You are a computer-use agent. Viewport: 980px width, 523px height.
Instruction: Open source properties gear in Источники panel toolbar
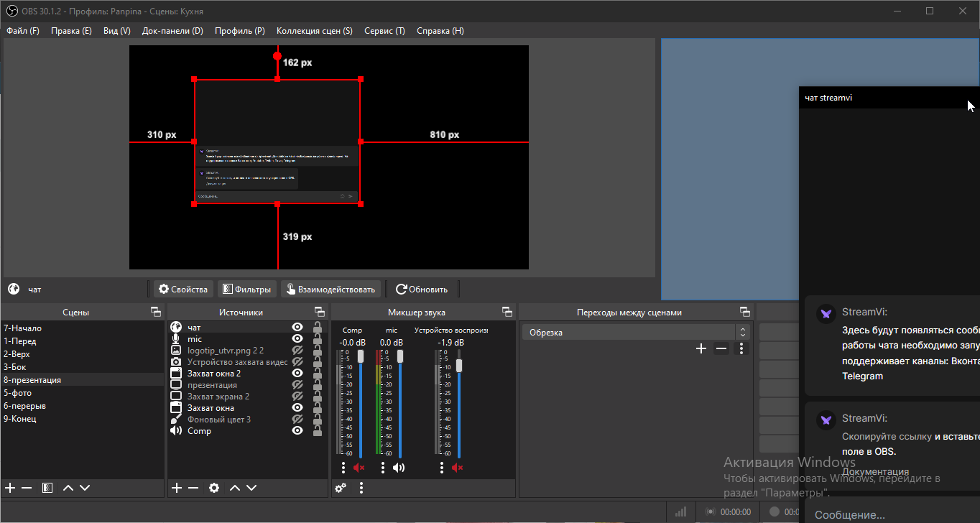214,488
